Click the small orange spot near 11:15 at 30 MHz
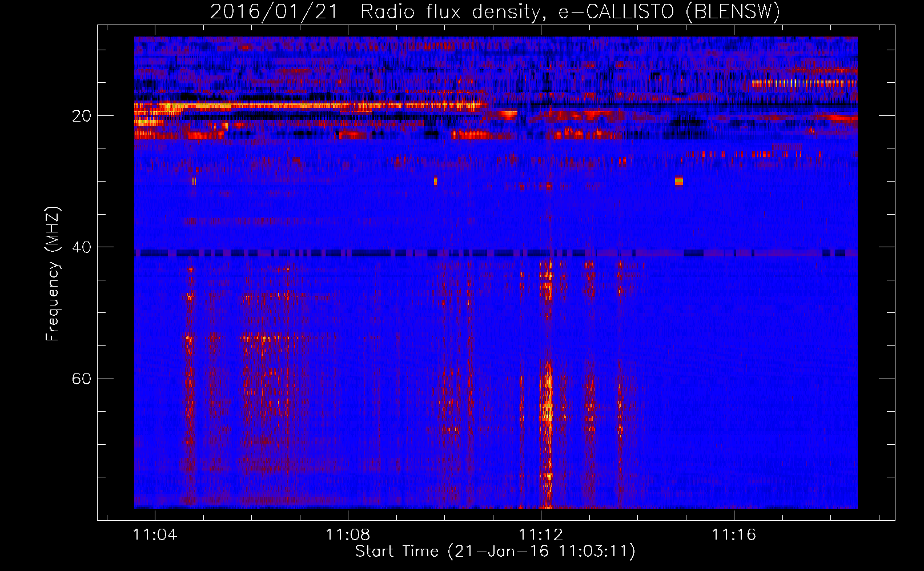 point(678,181)
